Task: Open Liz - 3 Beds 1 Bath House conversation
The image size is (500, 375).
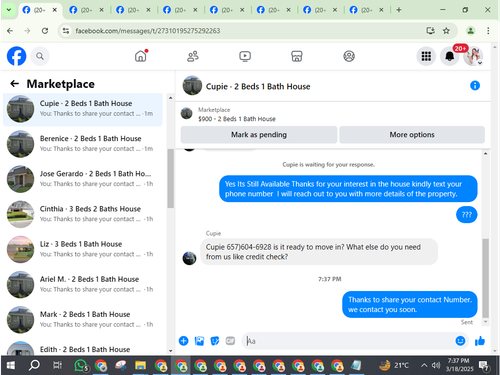Action: pos(83,249)
